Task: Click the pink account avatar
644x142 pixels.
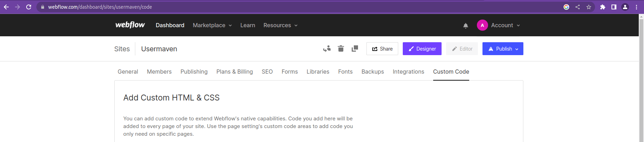Action: (x=482, y=25)
